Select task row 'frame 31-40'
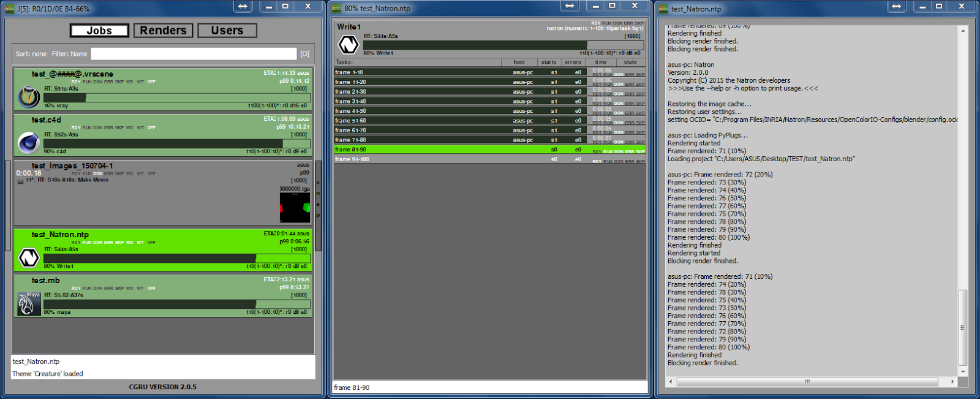Image resolution: width=980 pixels, height=399 pixels. [489, 101]
